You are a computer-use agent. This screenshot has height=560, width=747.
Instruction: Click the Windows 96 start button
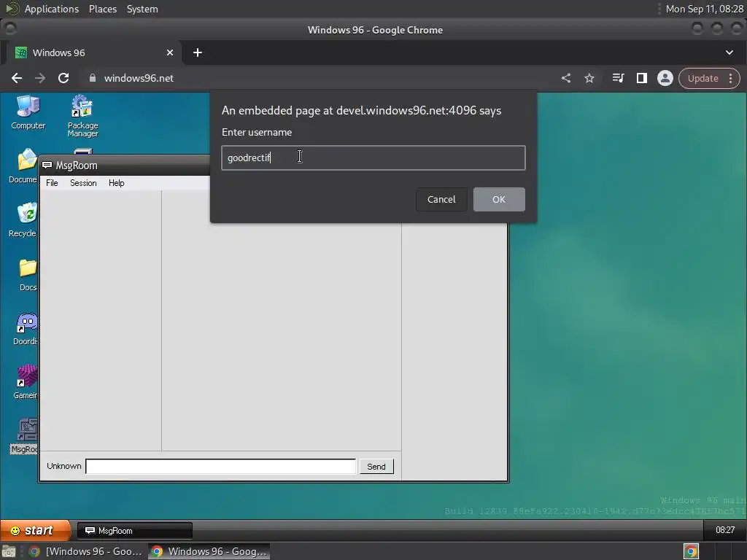click(35, 530)
